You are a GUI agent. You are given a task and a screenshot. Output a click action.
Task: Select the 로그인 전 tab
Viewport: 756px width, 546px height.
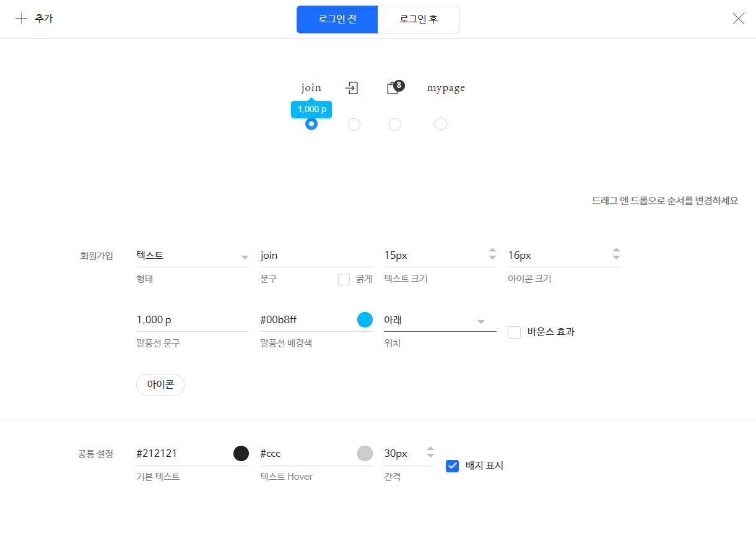pyautogui.click(x=337, y=19)
